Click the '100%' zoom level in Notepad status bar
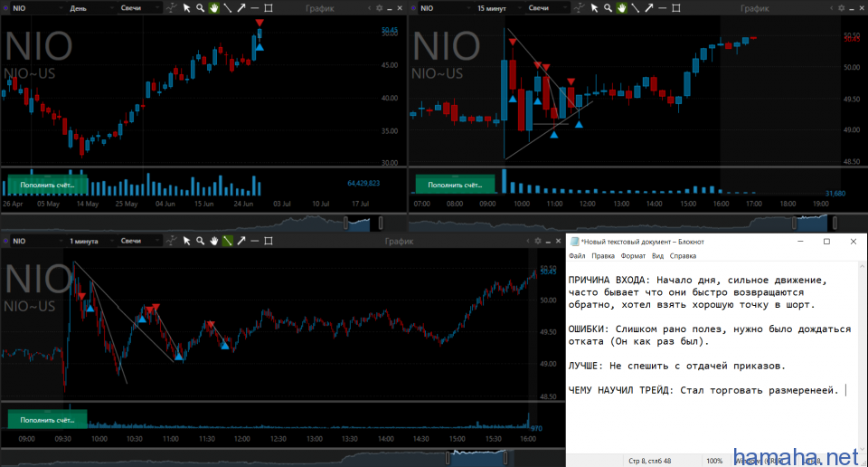 coord(714,461)
